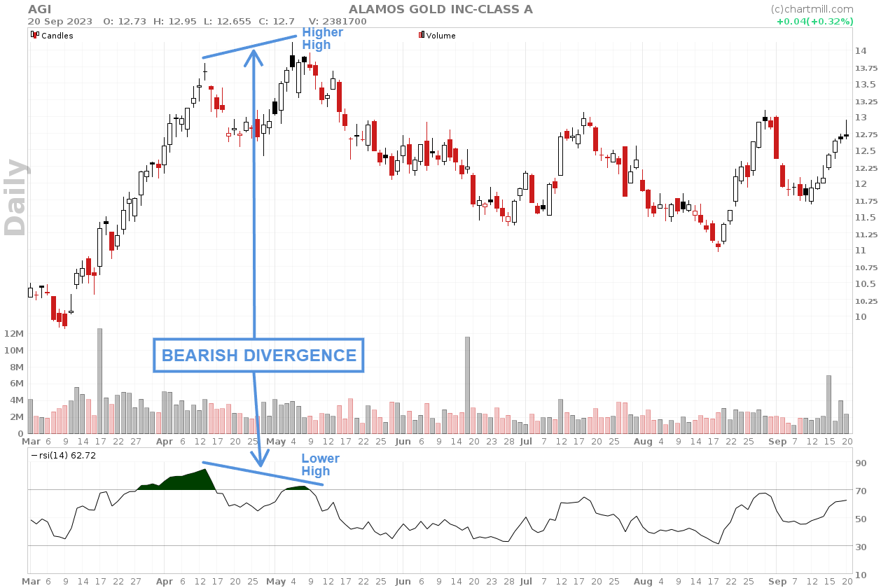Viewport: 881px width, 588px height.
Task: Click the Candles legend marker icon
Action: click(x=34, y=34)
